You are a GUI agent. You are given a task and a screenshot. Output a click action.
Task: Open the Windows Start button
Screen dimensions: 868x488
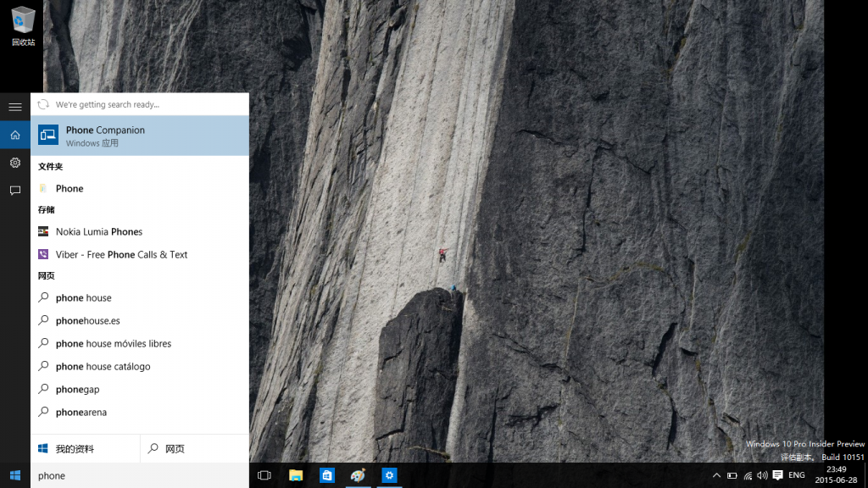[15, 476]
